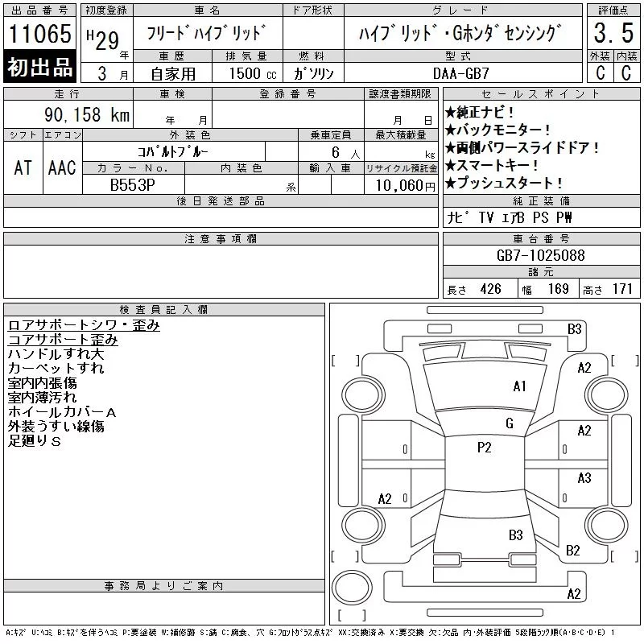Click the registration month value 3 月
The width and height of the screenshot is (644, 644).
(113, 73)
